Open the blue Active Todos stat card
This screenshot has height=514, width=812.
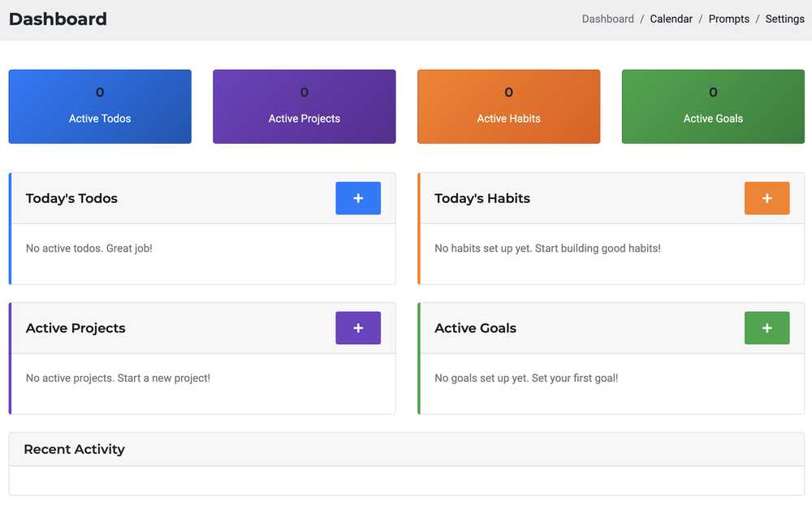[x=99, y=106]
